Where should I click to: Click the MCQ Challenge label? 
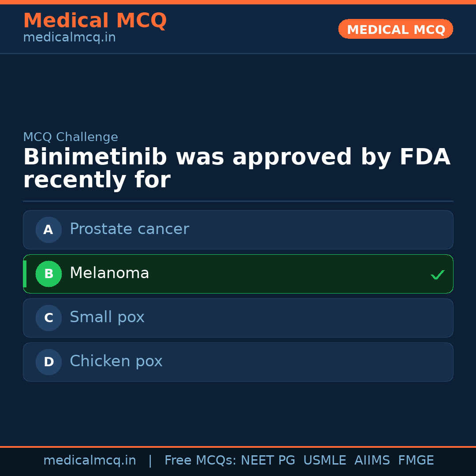coord(71,137)
